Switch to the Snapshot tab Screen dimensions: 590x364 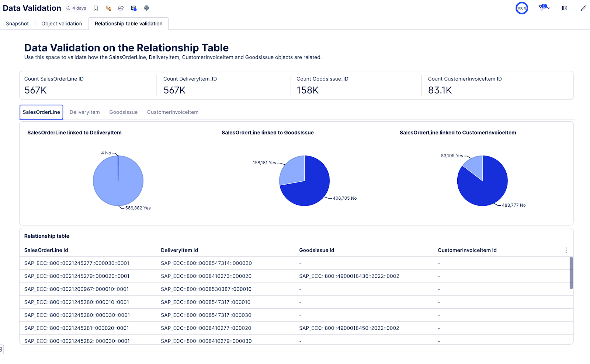click(x=17, y=24)
